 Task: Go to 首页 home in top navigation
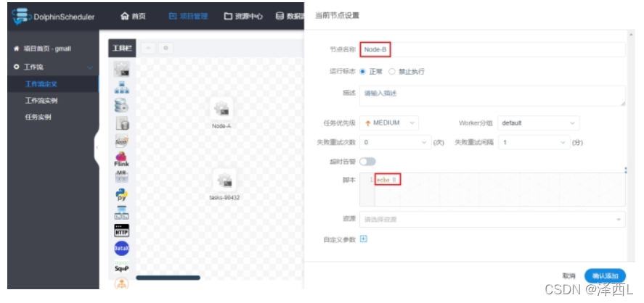point(133,17)
